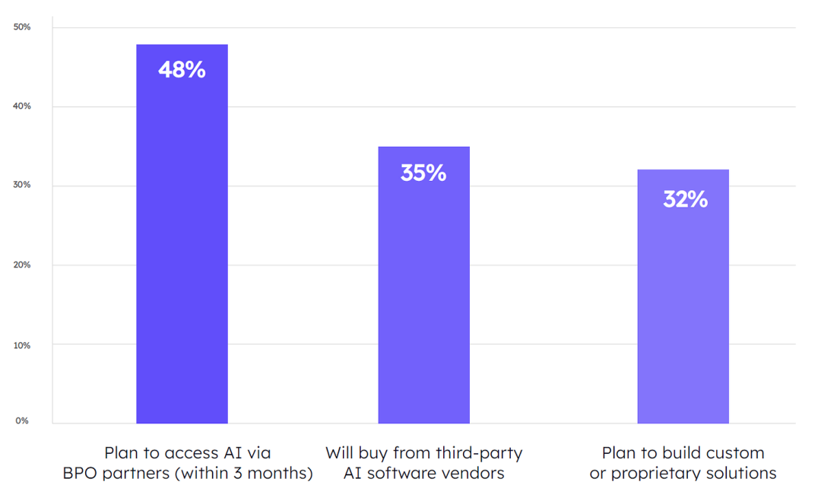Click the 10% y-axis label

(22, 345)
